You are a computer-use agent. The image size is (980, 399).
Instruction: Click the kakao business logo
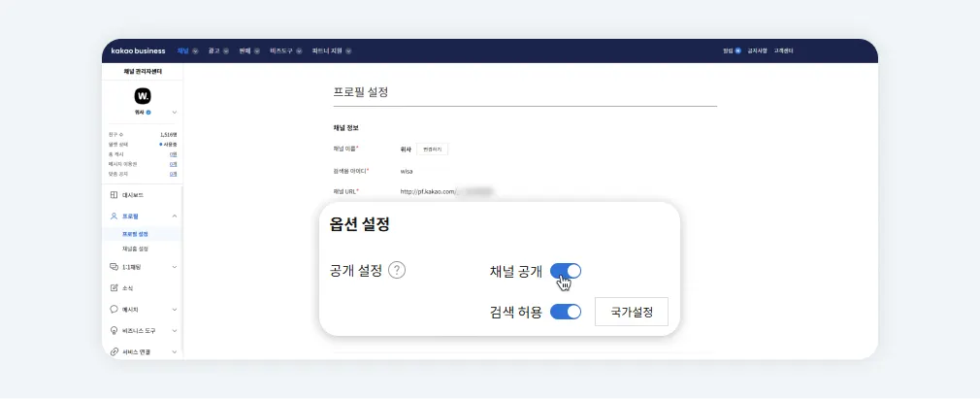click(x=138, y=50)
